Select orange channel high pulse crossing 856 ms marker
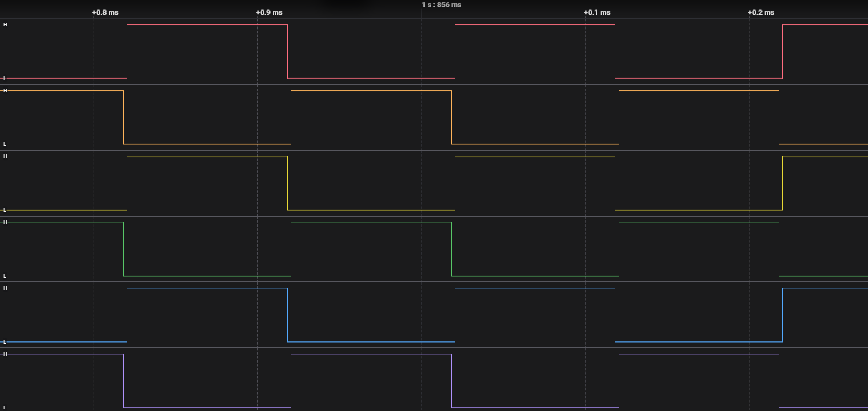 (371, 118)
